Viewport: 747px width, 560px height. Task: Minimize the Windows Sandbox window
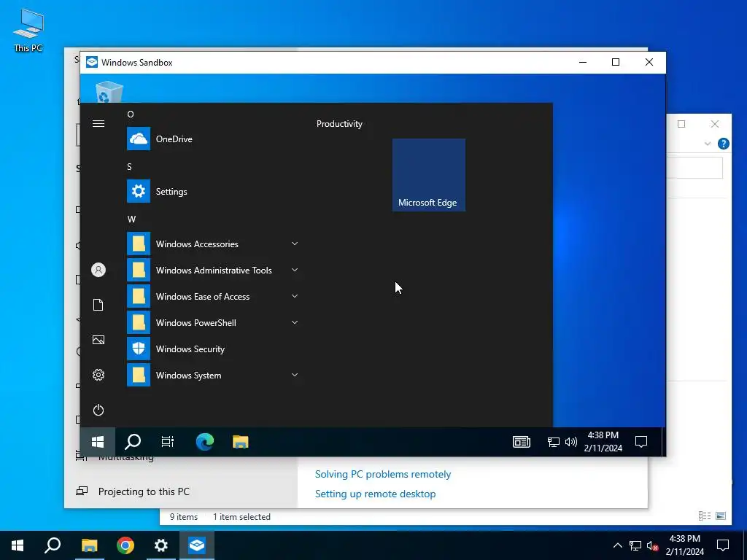click(583, 62)
